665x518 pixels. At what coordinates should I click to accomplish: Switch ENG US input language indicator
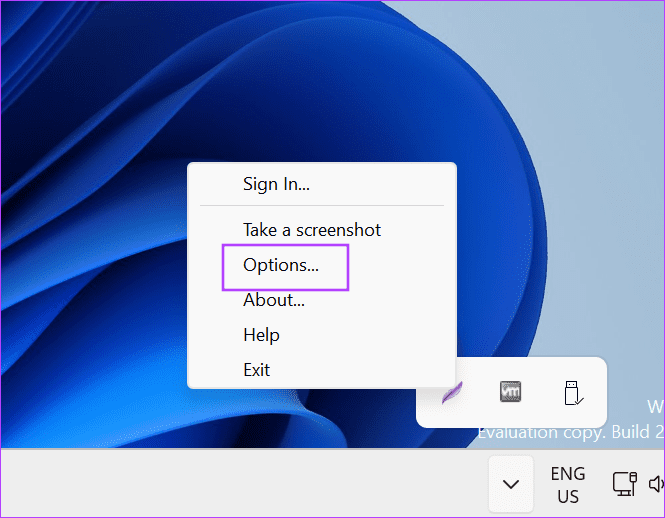[568, 484]
